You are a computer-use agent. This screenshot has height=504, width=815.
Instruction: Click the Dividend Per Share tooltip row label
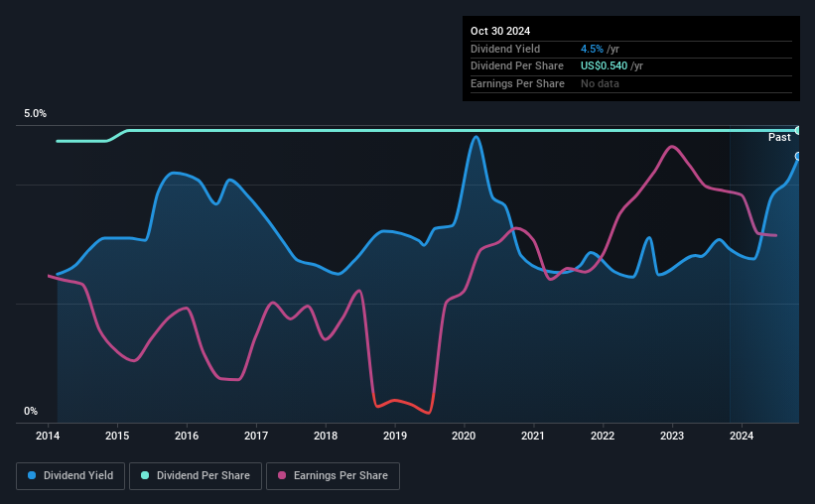pos(516,66)
